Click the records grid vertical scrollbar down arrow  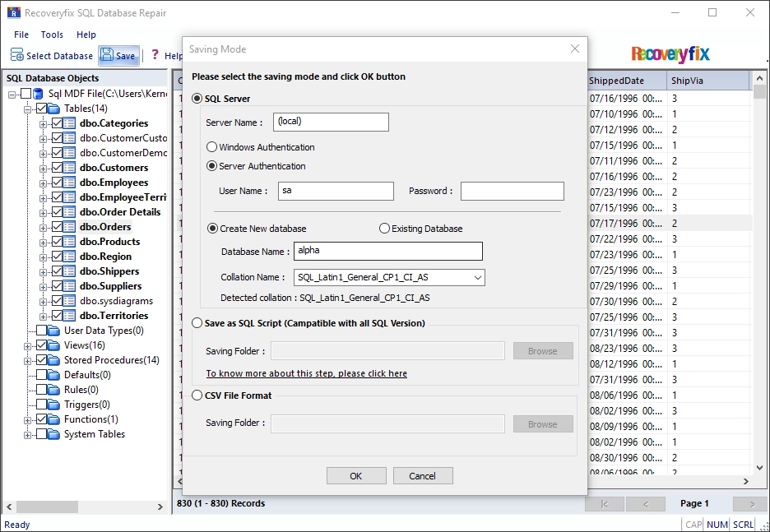click(759, 468)
